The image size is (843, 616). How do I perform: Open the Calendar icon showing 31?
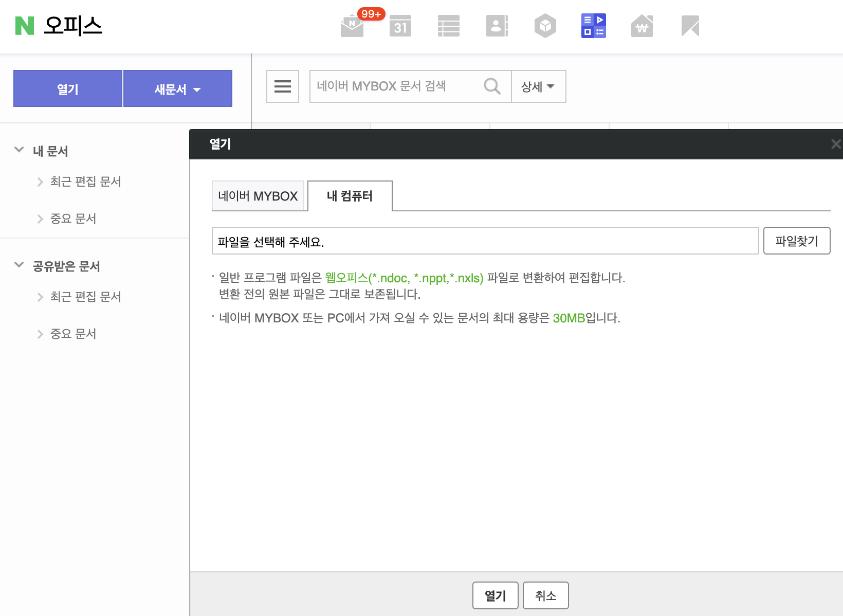[400, 26]
